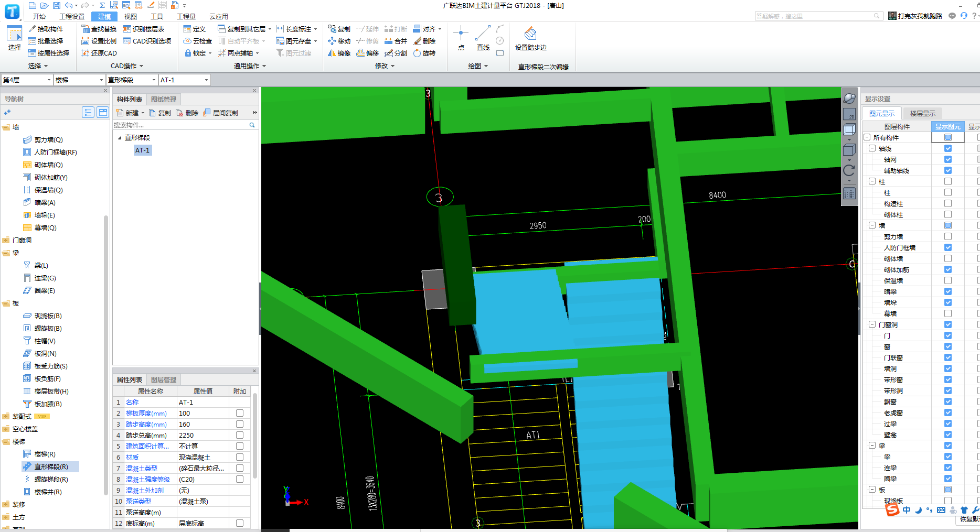This screenshot has width=980, height=532.
Task: Toggle 剪力墙 display checkbox
Action: [948, 236]
